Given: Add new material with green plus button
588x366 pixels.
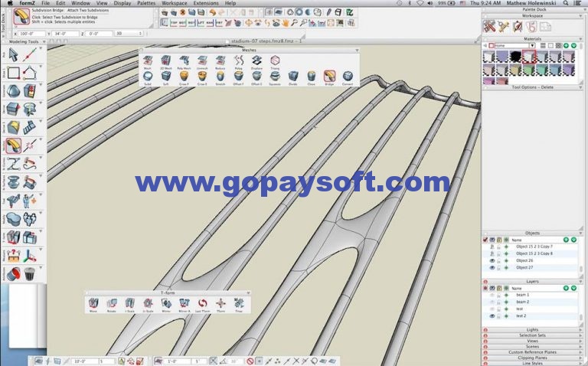Looking at the screenshot, I should [x=567, y=45].
